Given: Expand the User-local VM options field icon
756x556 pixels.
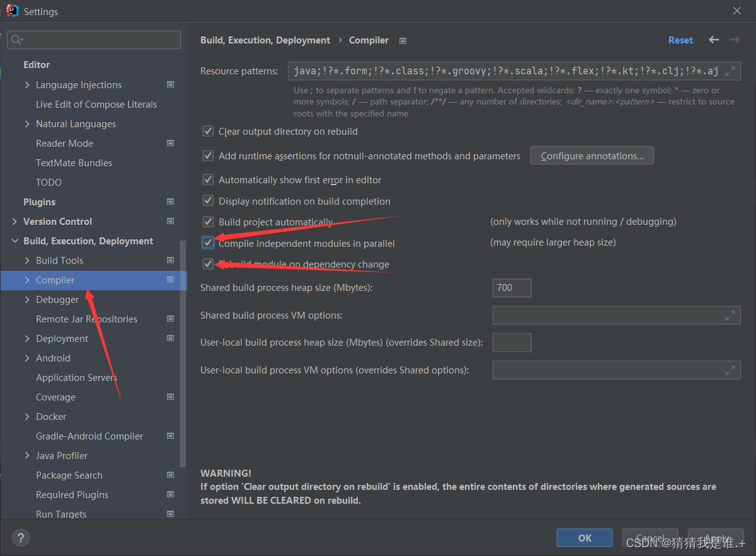Looking at the screenshot, I should coord(730,370).
